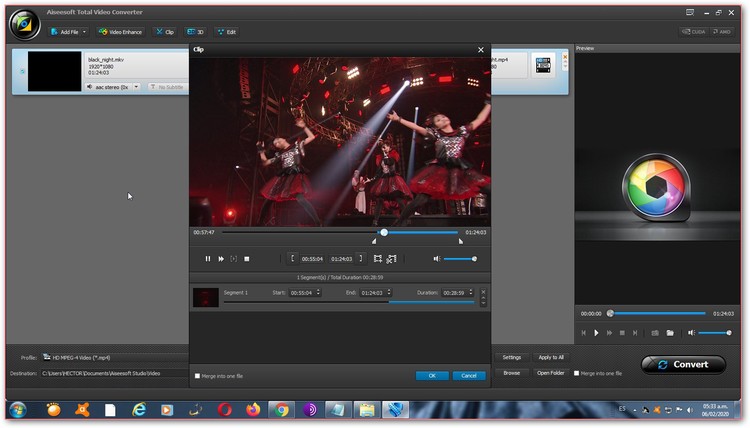This screenshot has width=750, height=428.
Task: Open the Add File button
Action: pos(65,32)
